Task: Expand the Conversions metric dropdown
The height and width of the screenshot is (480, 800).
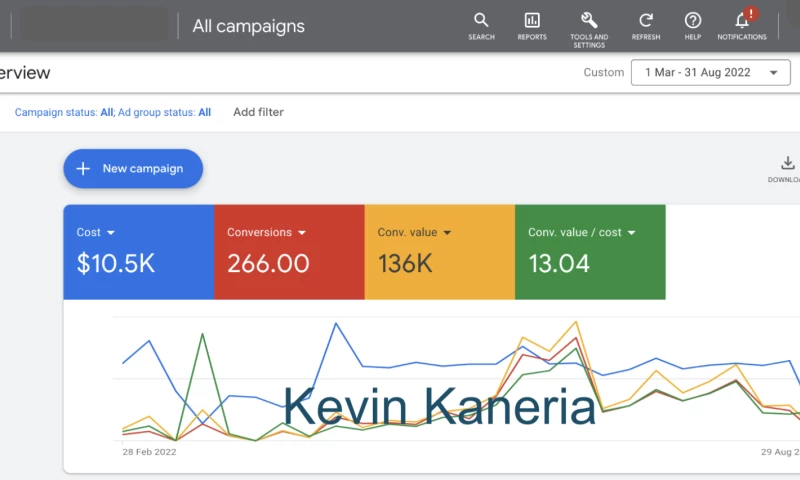Action: [x=302, y=233]
